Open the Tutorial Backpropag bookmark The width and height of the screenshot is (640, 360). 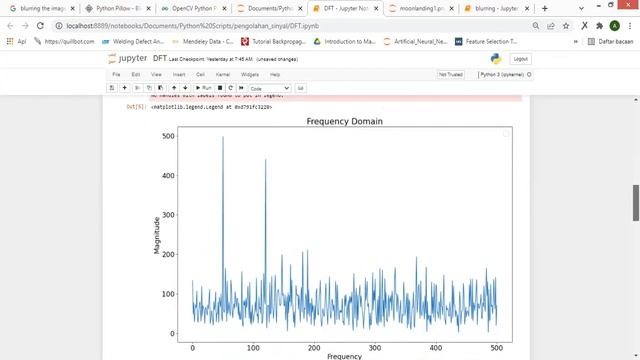[x=273, y=41]
